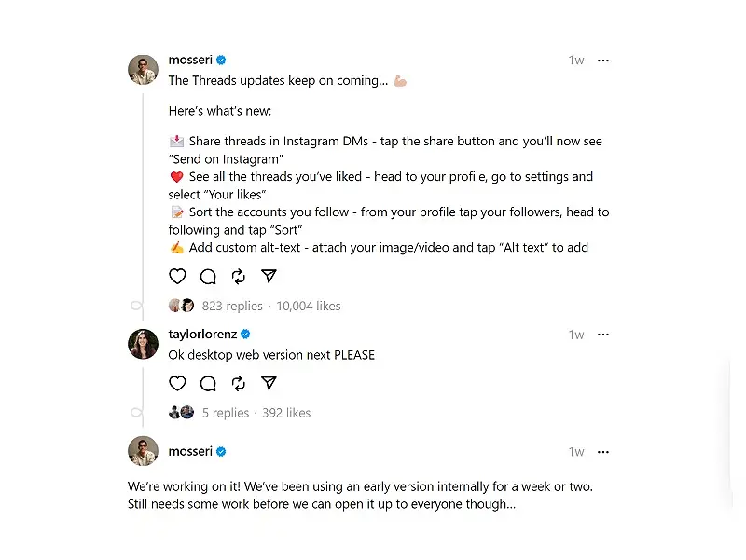Open the comment icon on mosseri's post

click(207, 276)
